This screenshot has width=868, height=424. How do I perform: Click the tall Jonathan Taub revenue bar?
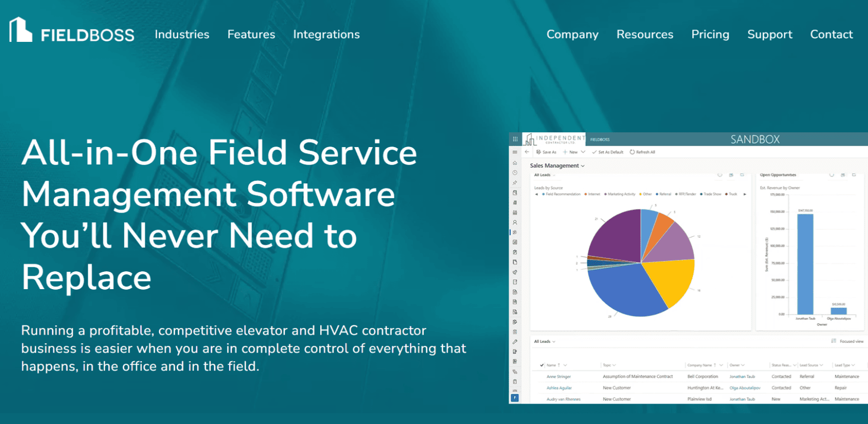805,264
